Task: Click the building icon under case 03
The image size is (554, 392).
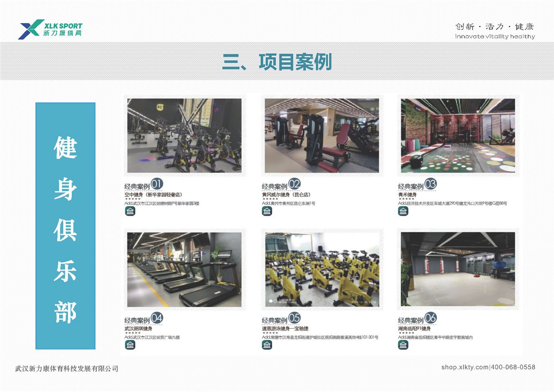Action: coord(403,211)
